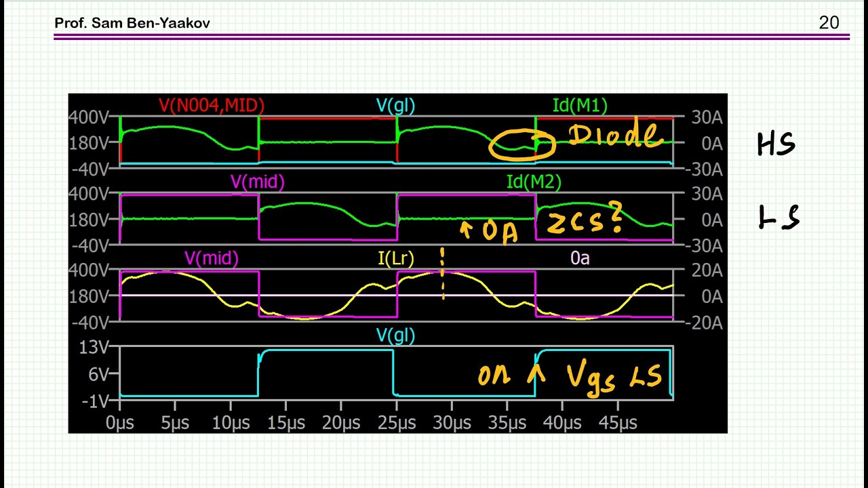Click the 6V axis label
The height and width of the screenshot is (488, 868).
[x=98, y=374]
